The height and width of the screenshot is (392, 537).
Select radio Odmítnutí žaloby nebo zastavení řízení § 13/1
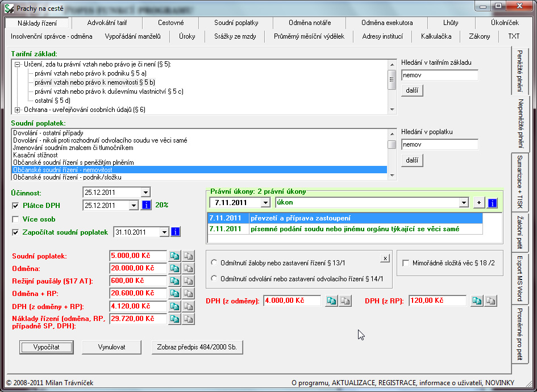[214, 262]
